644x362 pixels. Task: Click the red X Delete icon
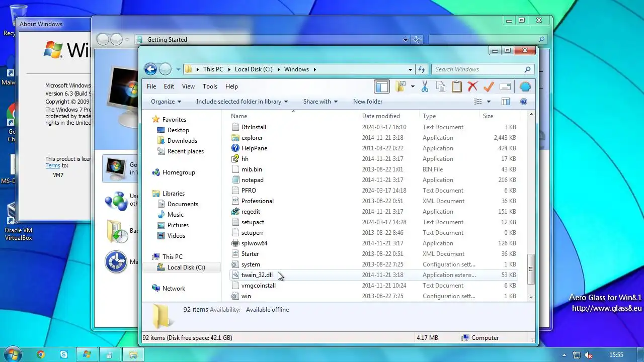coord(472,86)
